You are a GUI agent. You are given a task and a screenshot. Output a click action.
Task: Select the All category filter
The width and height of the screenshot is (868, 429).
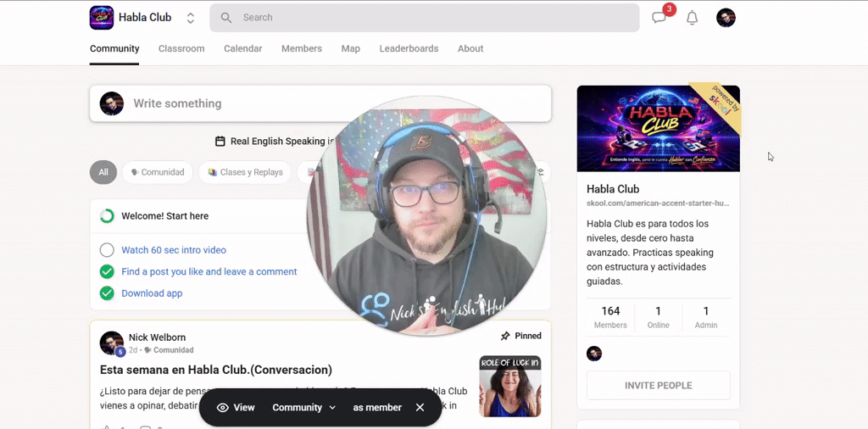103,172
